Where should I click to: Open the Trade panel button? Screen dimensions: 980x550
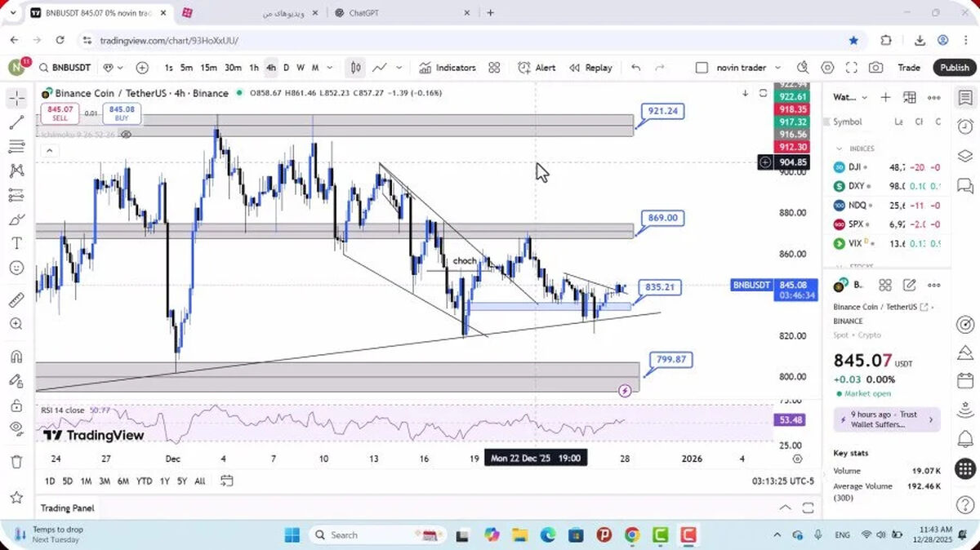coord(909,68)
